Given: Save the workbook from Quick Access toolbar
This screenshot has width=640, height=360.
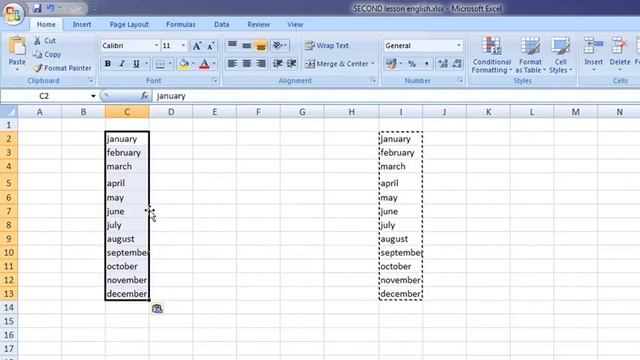Looking at the screenshot, I should coord(37,8).
